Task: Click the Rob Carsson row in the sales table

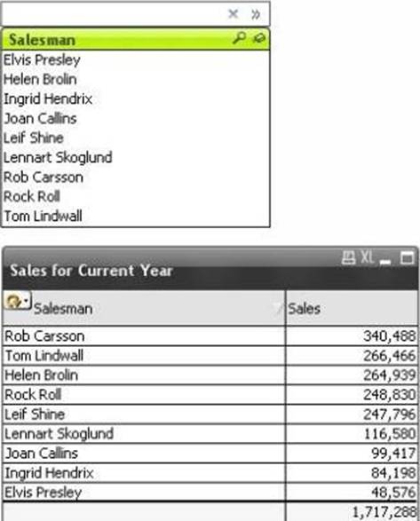Action: click(x=210, y=335)
